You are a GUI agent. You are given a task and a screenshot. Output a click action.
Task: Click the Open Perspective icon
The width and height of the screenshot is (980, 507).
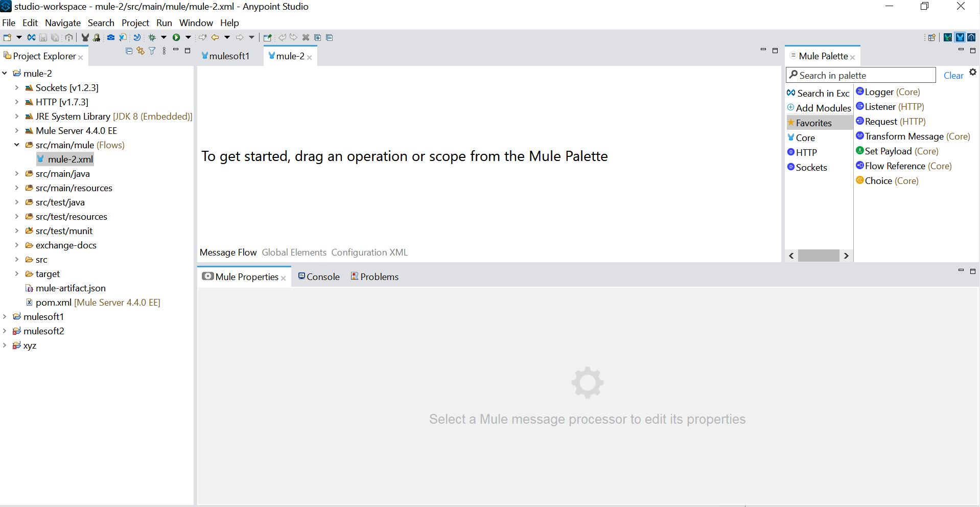tap(931, 37)
